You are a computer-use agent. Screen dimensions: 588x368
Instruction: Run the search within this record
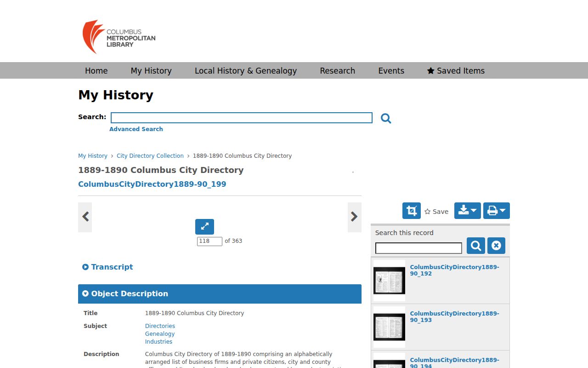pos(476,246)
